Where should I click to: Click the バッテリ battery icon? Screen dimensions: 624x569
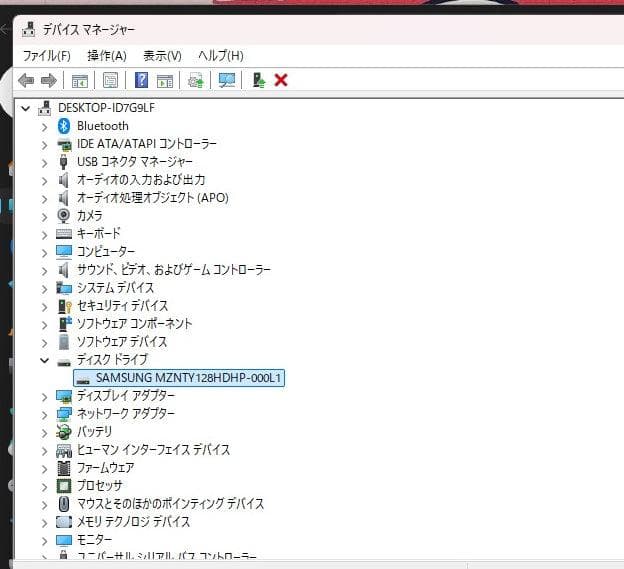64,432
